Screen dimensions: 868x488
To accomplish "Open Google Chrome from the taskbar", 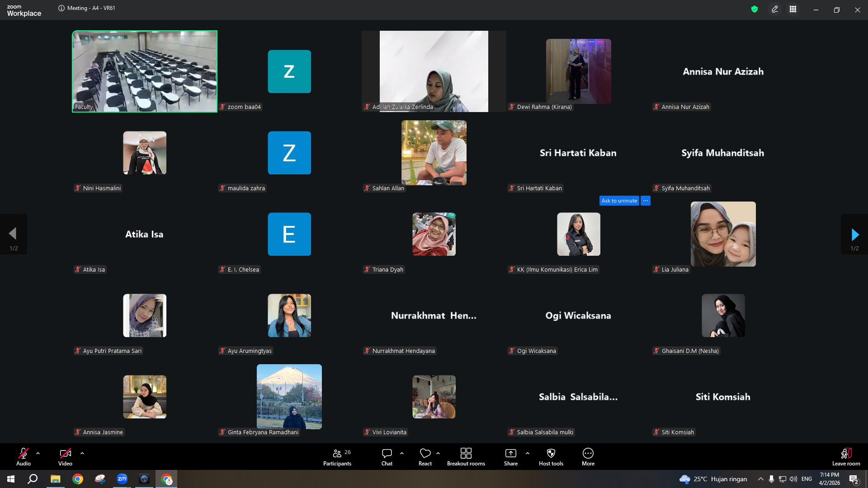I will [78, 479].
